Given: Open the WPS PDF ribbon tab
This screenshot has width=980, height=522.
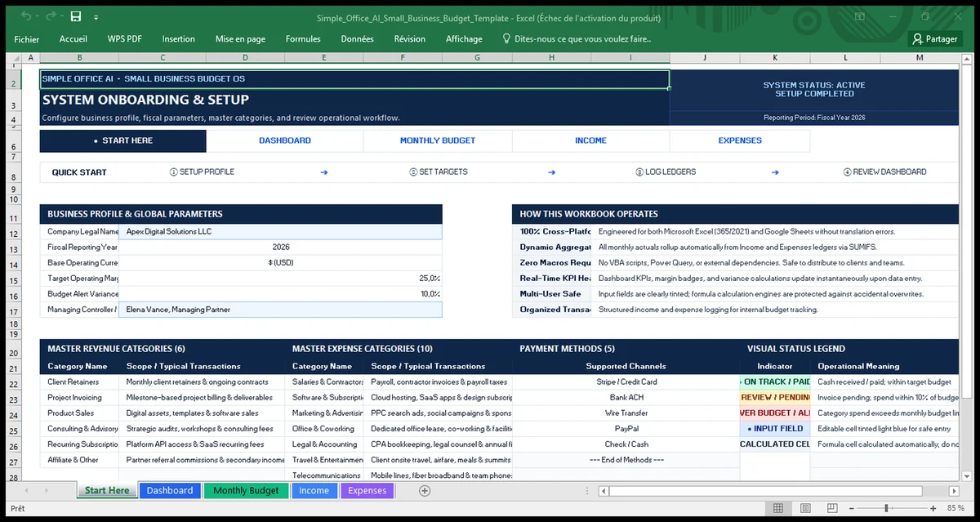Looking at the screenshot, I should [x=124, y=38].
